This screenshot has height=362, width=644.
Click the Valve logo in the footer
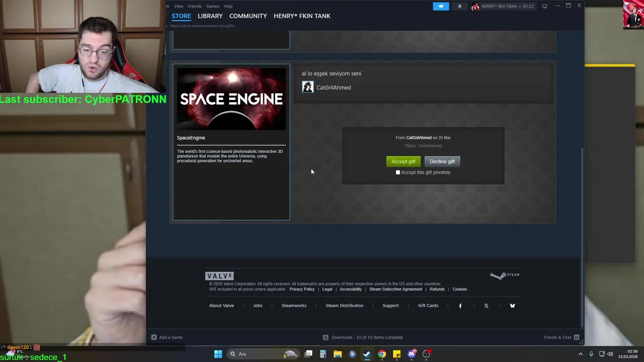point(220,276)
